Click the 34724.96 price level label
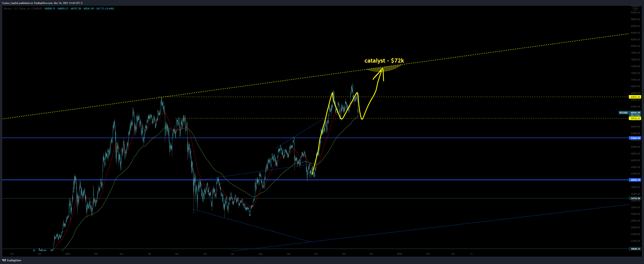 click(635, 199)
